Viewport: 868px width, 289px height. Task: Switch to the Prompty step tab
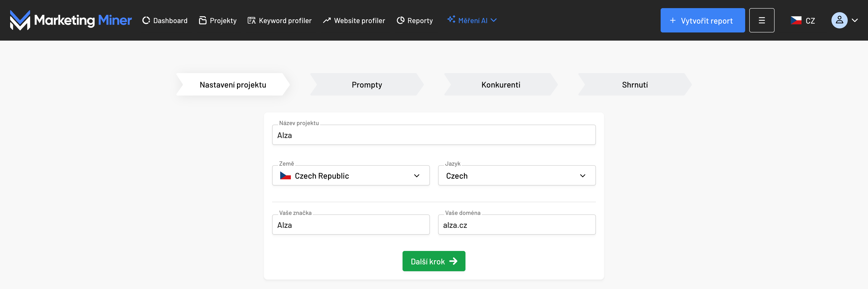pos(366,84)
